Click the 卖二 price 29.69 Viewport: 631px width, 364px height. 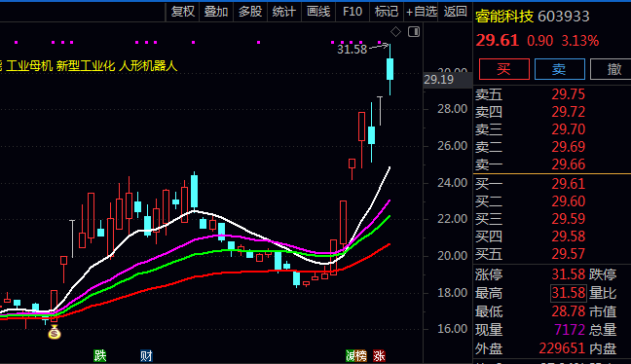click(569, 147)
